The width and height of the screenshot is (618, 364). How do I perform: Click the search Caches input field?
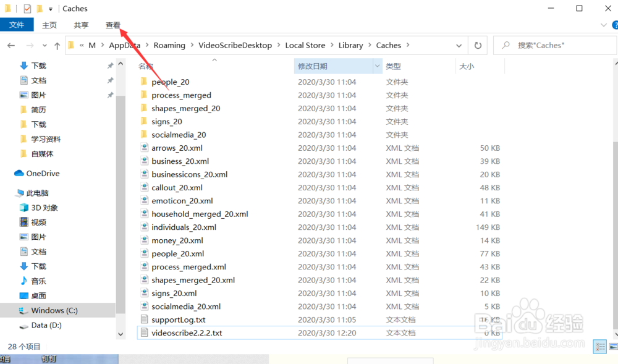(x=556, y=45)
